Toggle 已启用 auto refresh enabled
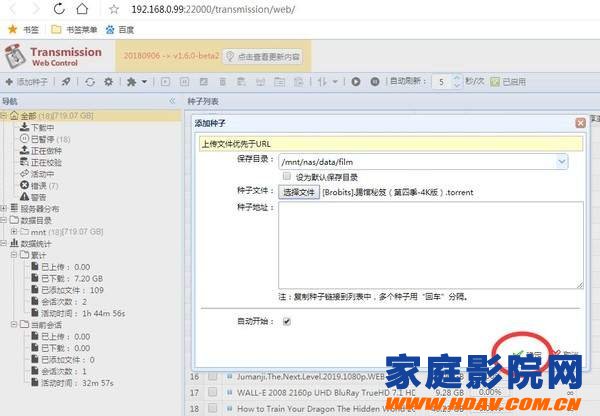 [x=495, y=82]
